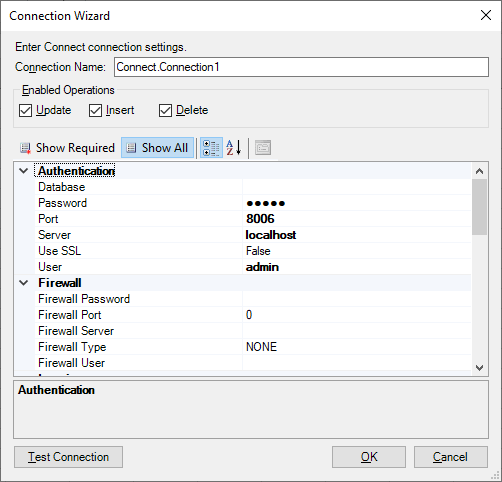Uncheck the Update operation checkbox
This screenshot has width=502, height=482.
(26, 110)
